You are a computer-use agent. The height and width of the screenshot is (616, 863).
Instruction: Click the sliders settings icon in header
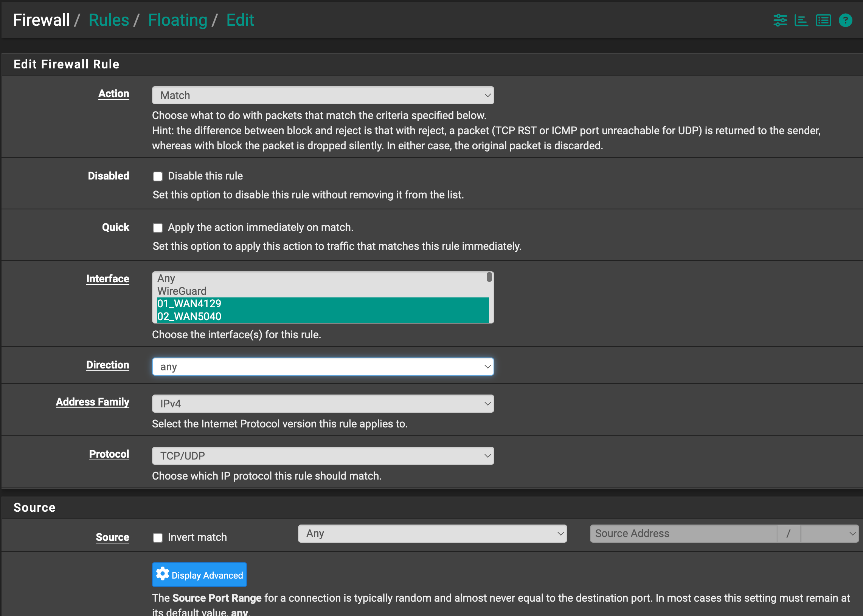click(x=780, y=20)
